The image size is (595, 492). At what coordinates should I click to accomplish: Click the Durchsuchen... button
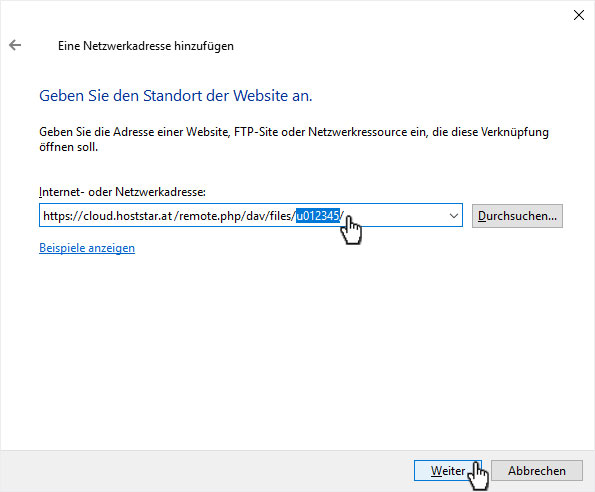pyautogui.click(x=517, y=216)
